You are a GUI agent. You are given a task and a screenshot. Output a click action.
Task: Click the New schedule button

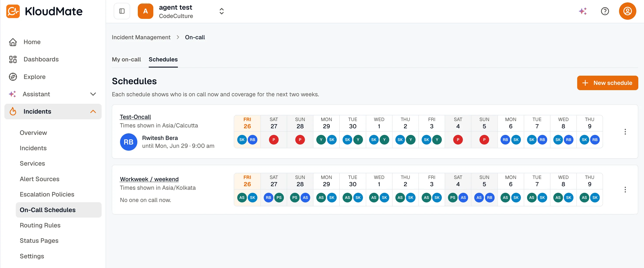point(607,83)
